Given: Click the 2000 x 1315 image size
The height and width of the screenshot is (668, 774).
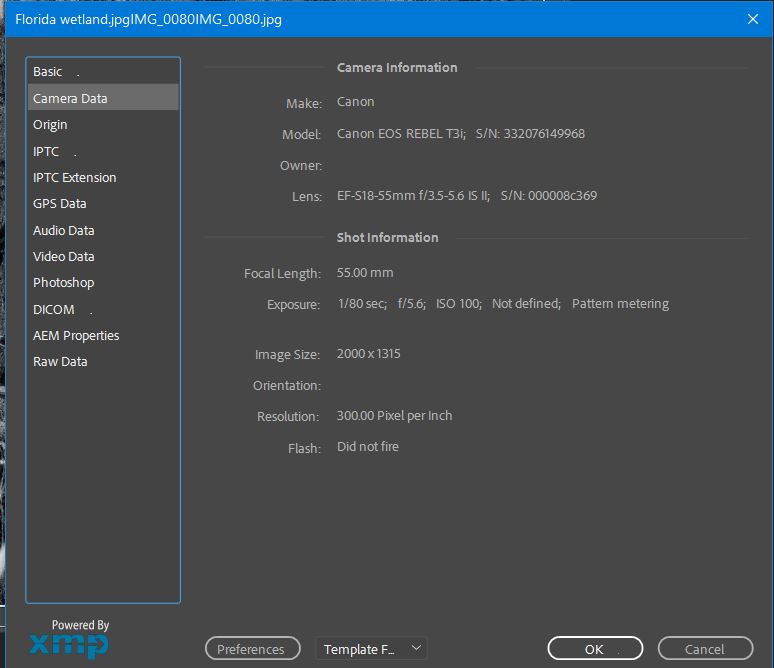Looking at the screenshot, I should pyautogui.click(x=369, y=354).
